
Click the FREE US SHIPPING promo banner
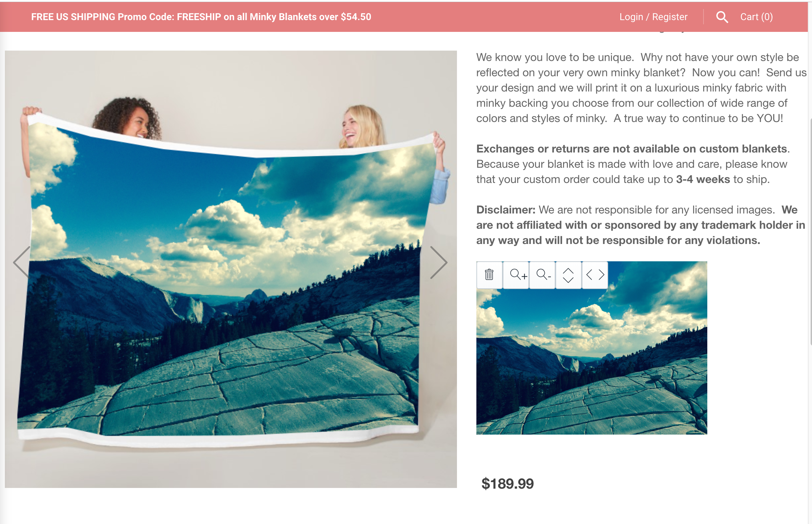pos(201,17)
